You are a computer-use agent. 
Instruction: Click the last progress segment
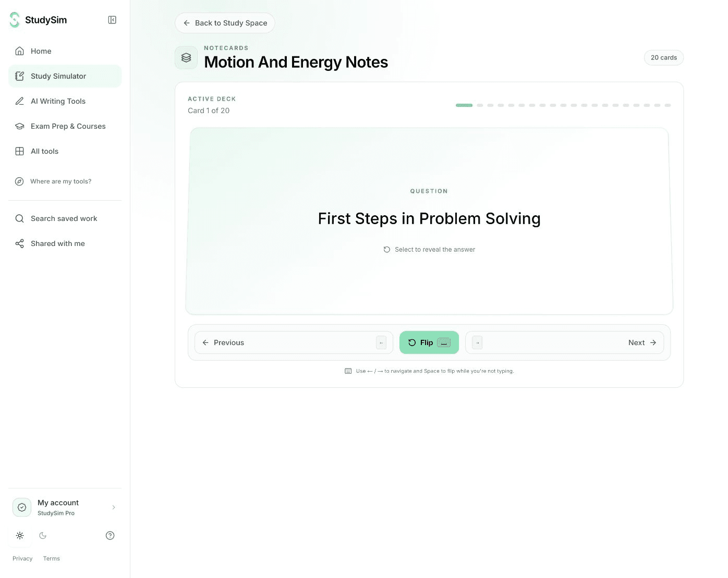(668, 105)
